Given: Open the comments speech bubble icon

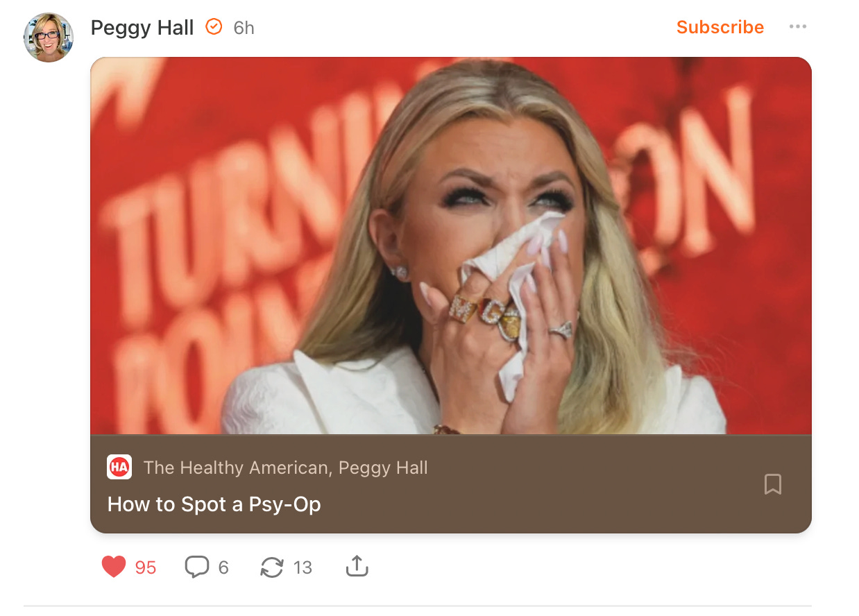Looking at the screenshot, I should [x=197, y=567].
